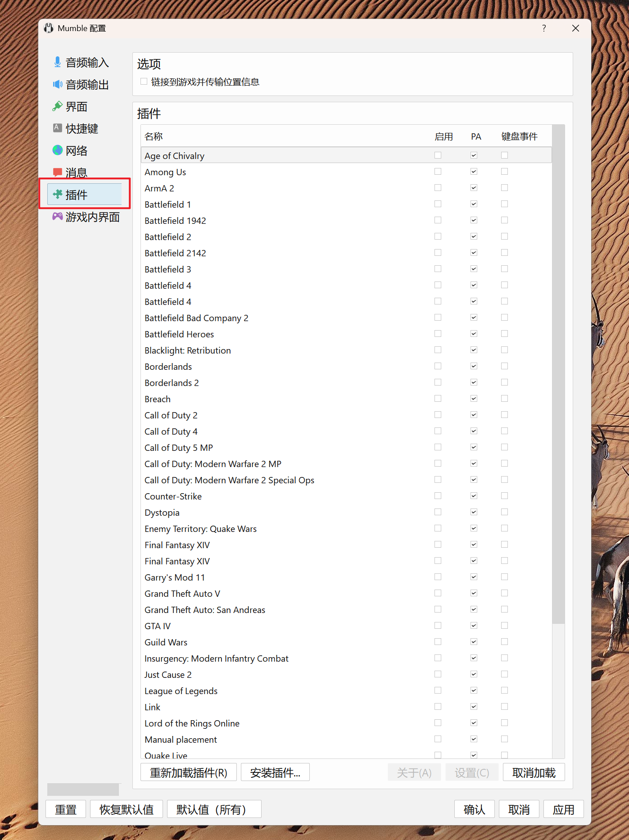Image resolution: width=629 pixels, height=840 pixels.
Task: Enable 链接到游戏并传输位置信息 checkbox
Action: coord(144,82)
